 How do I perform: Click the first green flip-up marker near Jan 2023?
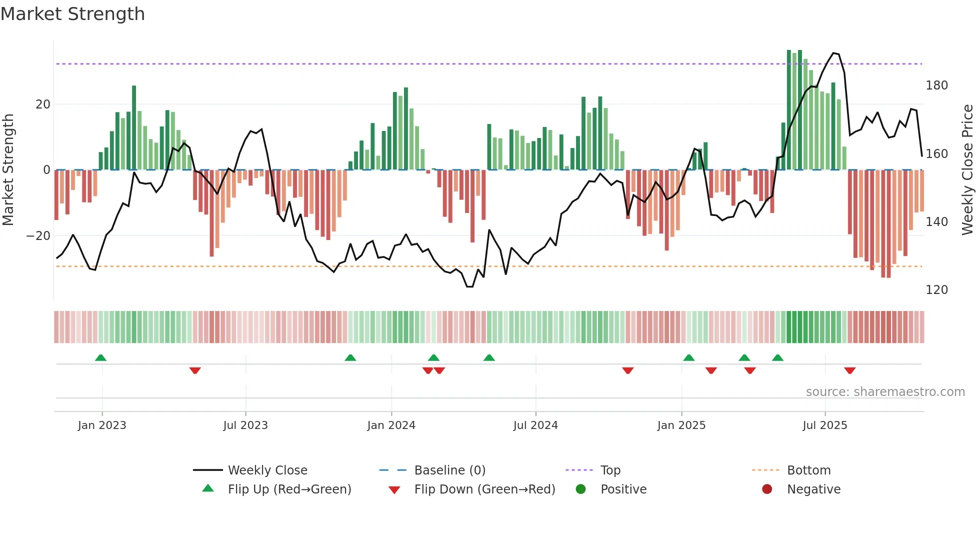[x=100, y=358]
